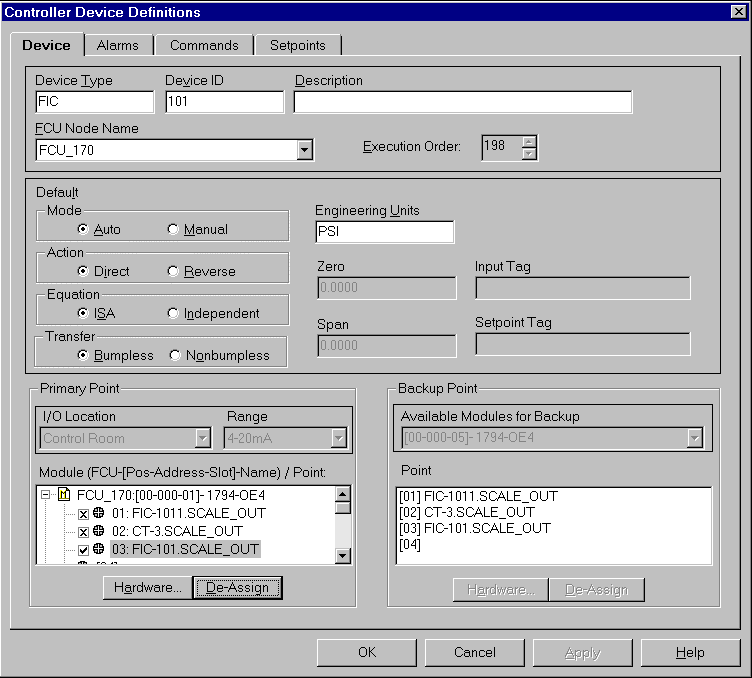752x678 pixels.
Task: Click the FCU_170 module icon in tree
Action: [64, 495]
